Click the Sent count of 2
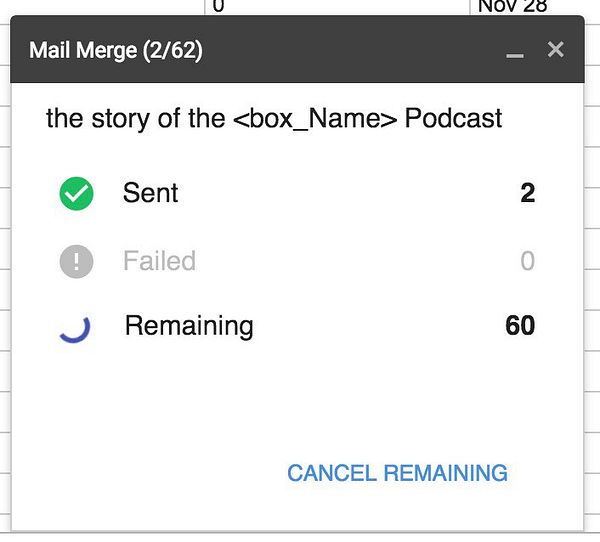 click(x=527, y=193)
